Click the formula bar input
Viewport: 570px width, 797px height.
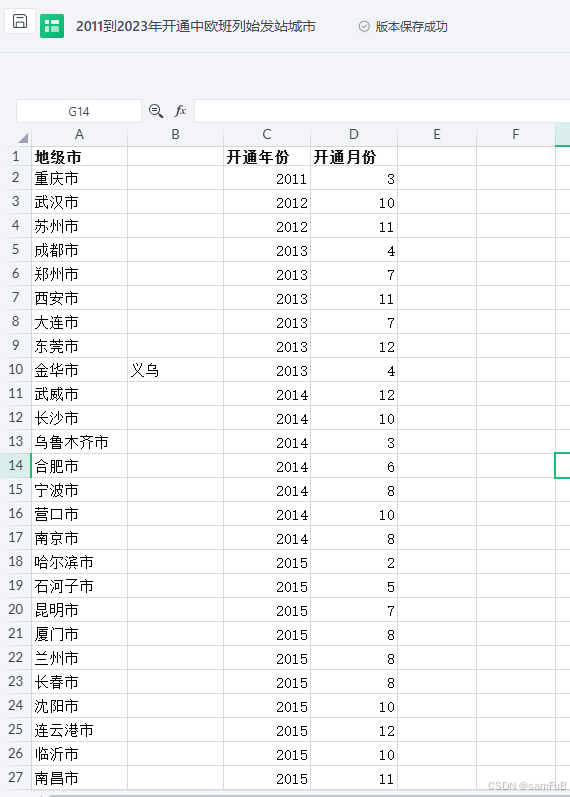(382, 111)
